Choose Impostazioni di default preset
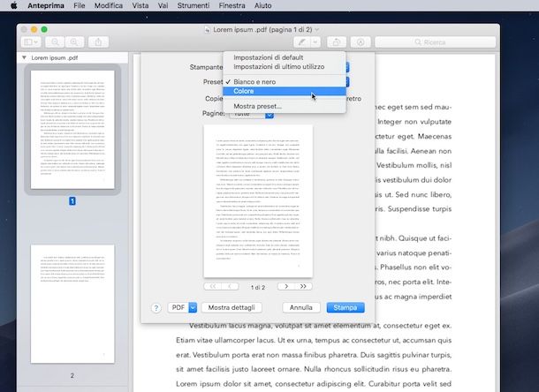The height and width of the screenshot is (392, 539). [268, 57]
